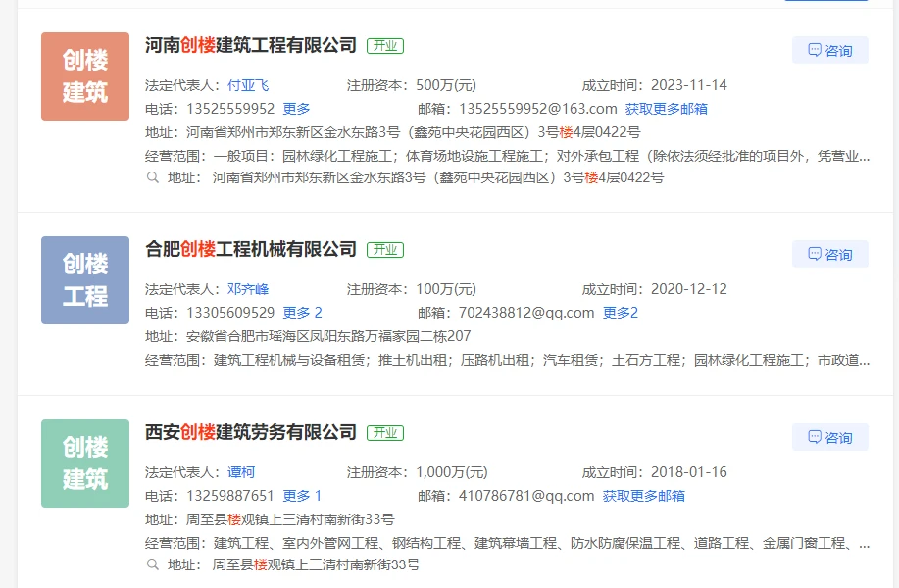Click 咨询 button for 西安创楼建筑劳务

tap(829, 437)
